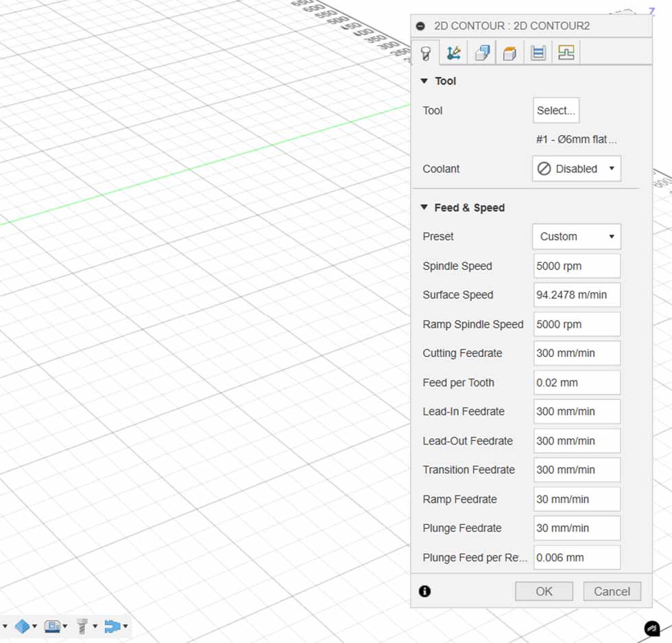The width and height of the screenshot is (672, 643).
Task: Collapse the Feed & Speed section
Action: click(424, 207)
